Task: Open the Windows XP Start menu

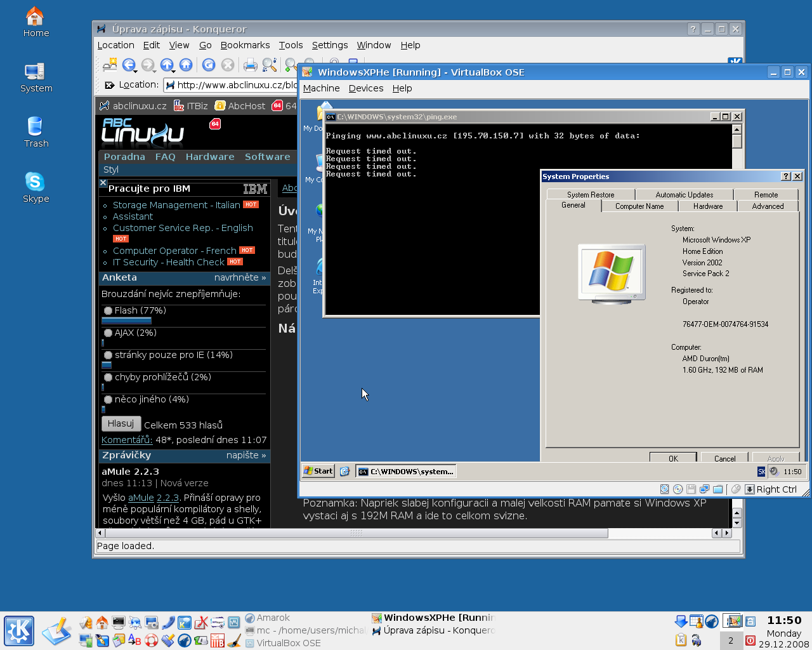Action: (x=318, y=471)
